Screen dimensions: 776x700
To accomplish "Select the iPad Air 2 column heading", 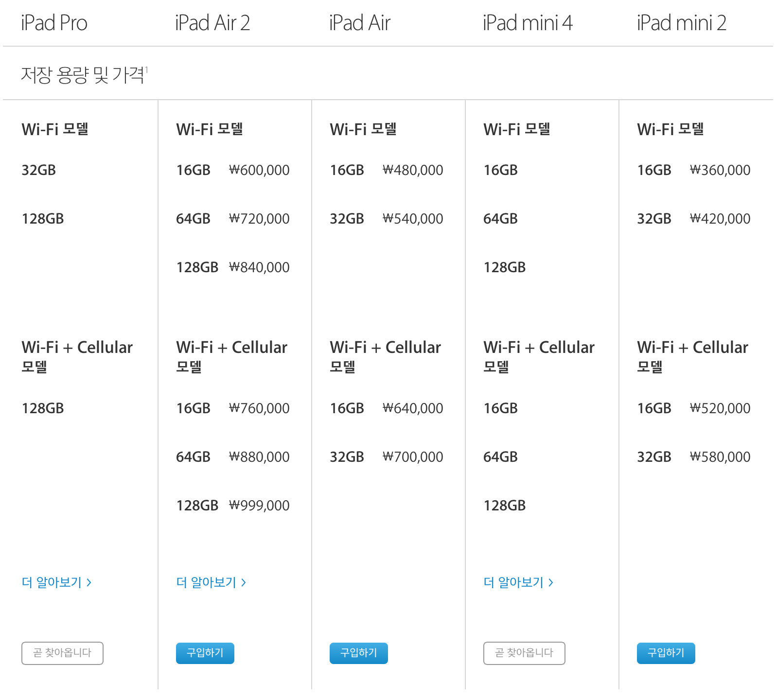I will coord(212,23).
